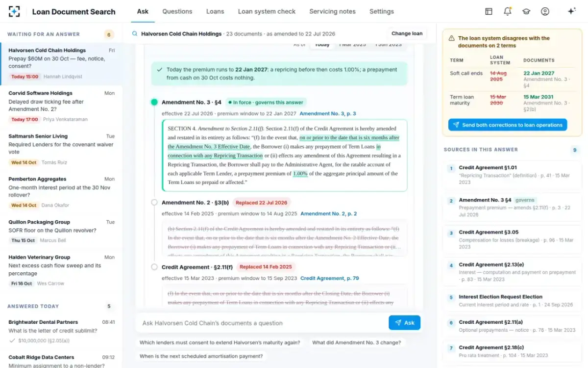Click the Answered today count badge 5
This screenshot has width=588, height=368.
(x=109, y=306)
